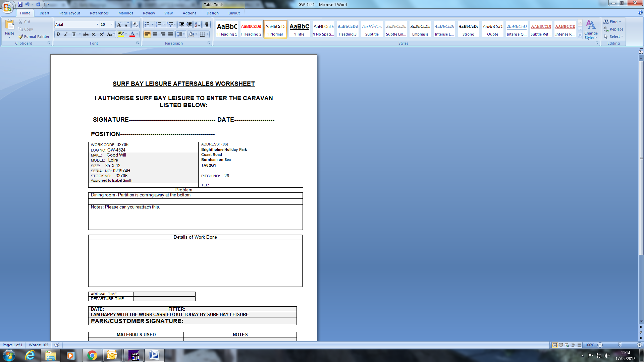
Task: Toggle Bold formatting
Action: (58, 34)
